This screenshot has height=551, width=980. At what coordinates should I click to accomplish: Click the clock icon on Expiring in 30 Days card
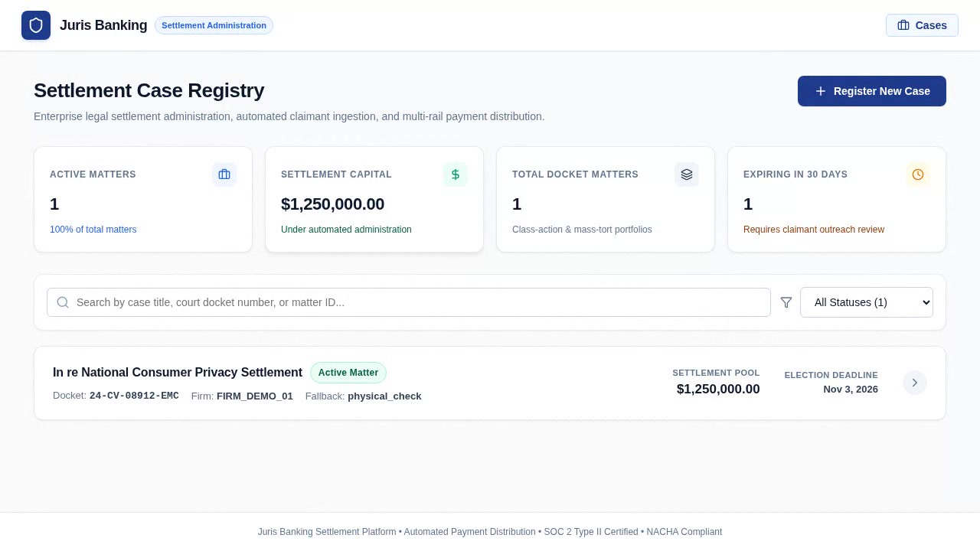click(918, 174)
